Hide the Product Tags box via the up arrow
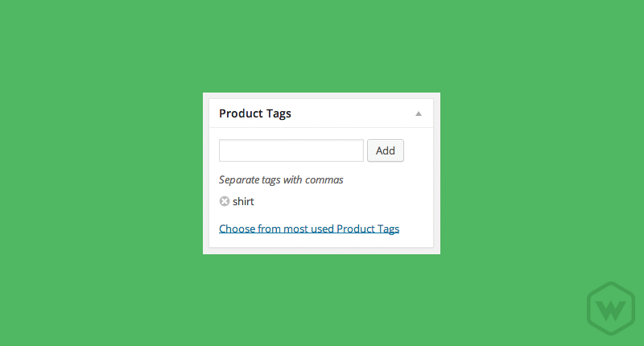Image resolution: width=644 pixels, height=346 pixels. [418, 113]
